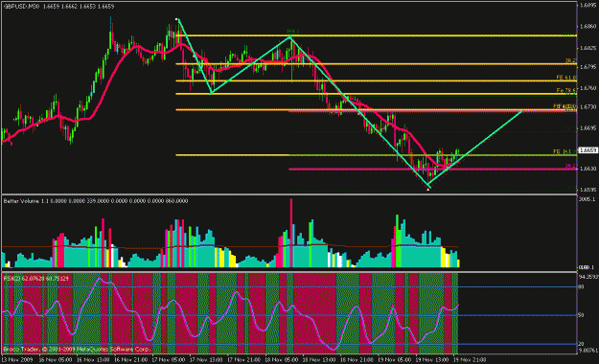Click the 1.6695 price scale label

click(x=588, y=128)
